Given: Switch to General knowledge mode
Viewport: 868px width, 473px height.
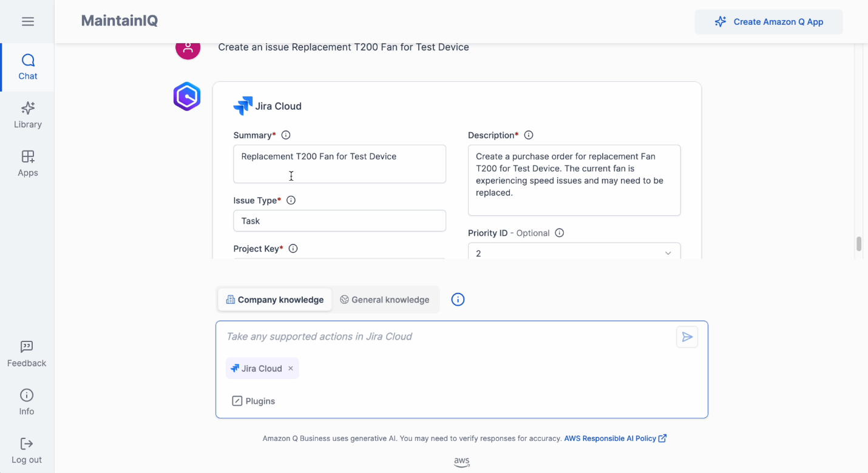Looking at the screenshot, I should pos(385,300).
